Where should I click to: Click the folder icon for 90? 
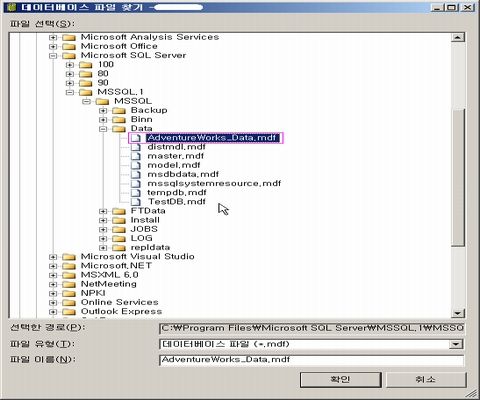[86, 83]
